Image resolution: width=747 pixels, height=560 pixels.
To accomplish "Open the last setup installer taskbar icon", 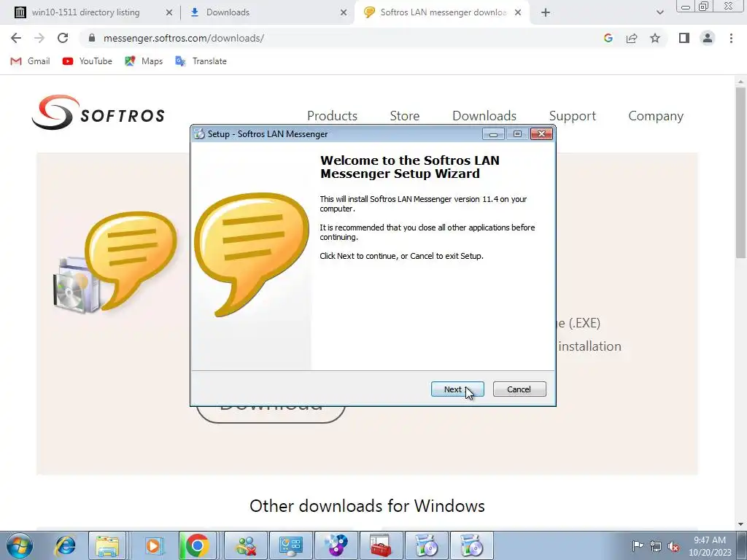I will [x=472, y=545].
